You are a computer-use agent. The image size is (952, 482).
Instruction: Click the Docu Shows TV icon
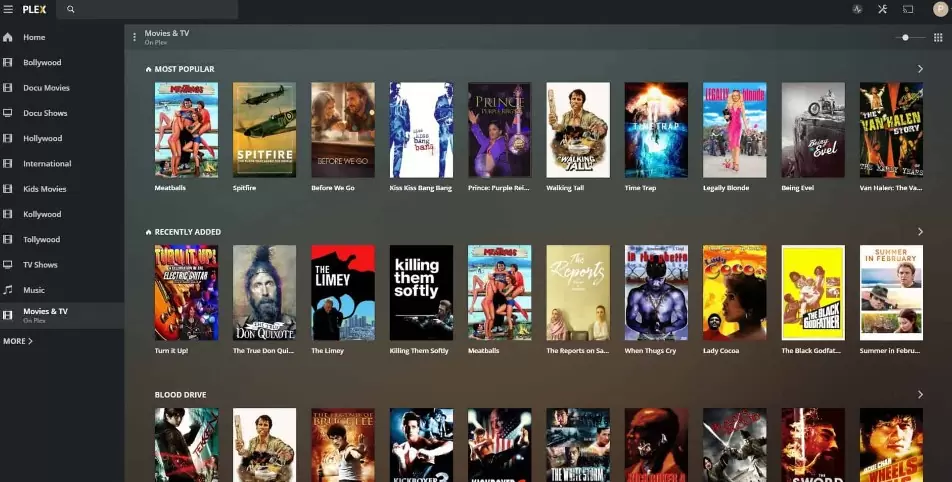tap(8, 113)
